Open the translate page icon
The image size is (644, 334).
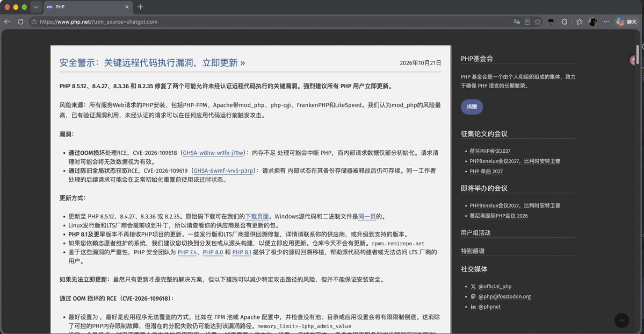pyautogui.click(x=516, y=22)
